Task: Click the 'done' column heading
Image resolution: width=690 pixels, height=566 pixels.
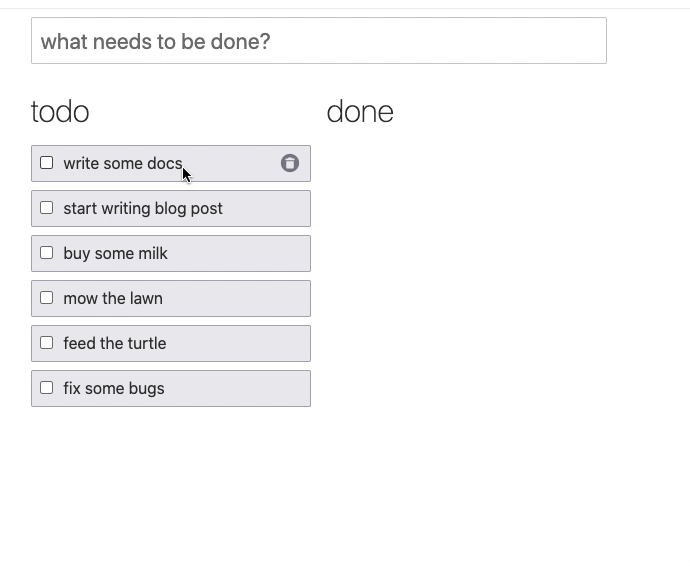Action: [360, 111]
